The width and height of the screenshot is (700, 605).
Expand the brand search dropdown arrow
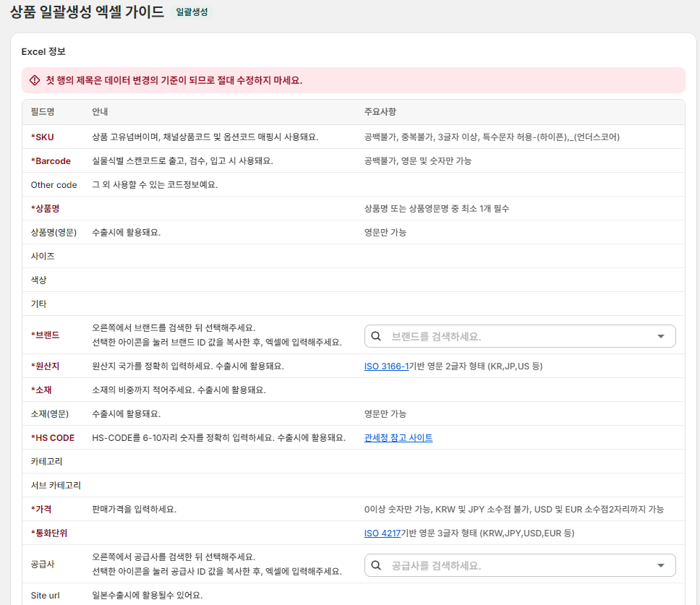[661, 336]
